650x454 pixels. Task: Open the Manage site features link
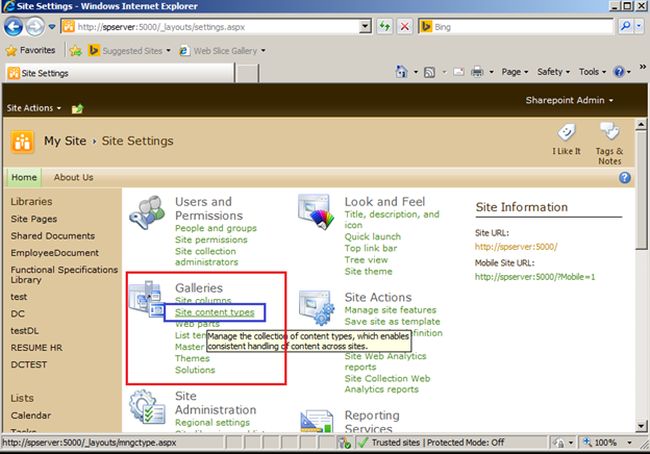click(390, 310)
